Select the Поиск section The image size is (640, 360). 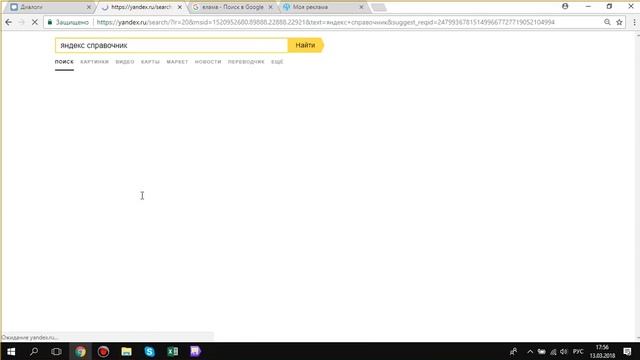point(64,62)
